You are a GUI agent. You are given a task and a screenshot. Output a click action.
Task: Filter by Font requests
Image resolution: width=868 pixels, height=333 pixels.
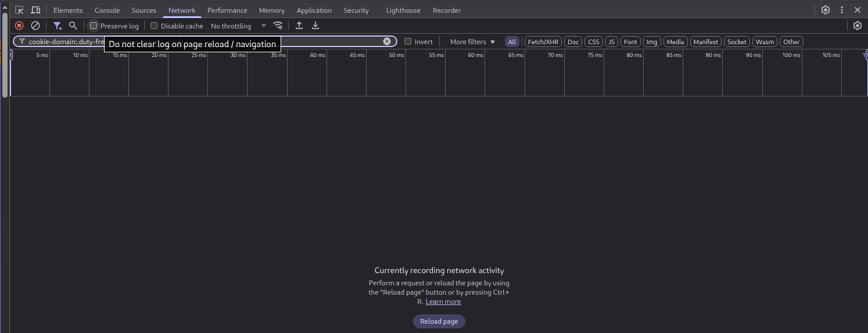pos(631,42)
